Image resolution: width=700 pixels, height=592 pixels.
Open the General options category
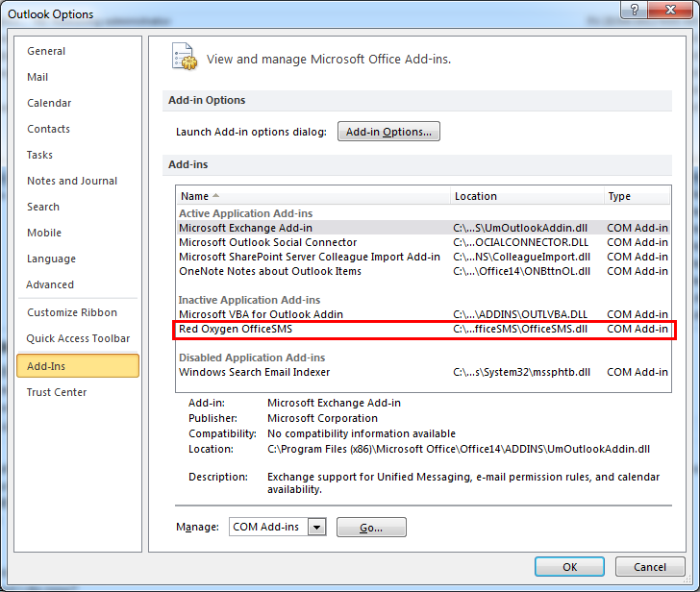tap(46, 51)
